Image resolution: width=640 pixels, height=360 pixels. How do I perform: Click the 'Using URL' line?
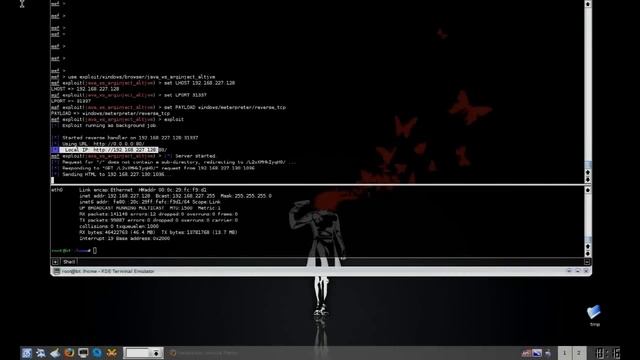tap(98, 144)
